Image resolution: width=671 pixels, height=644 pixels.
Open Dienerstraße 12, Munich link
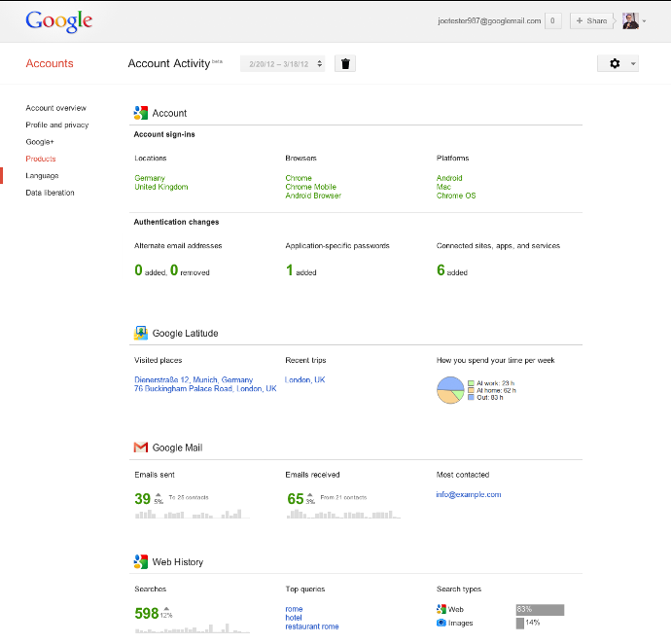[x=194, y=379]
